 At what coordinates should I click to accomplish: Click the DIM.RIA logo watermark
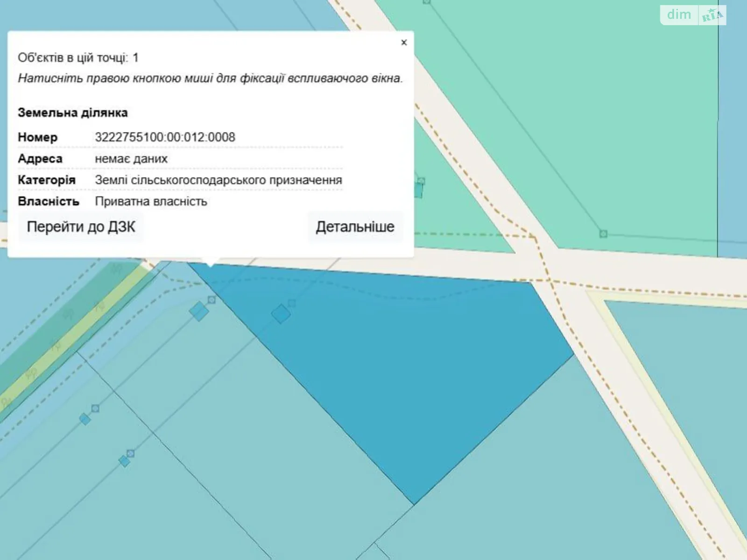694,15
